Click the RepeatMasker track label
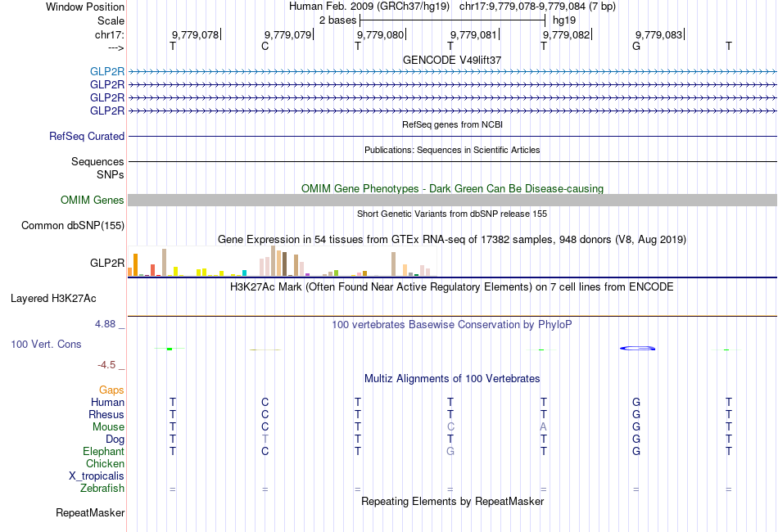 point(90,512)
